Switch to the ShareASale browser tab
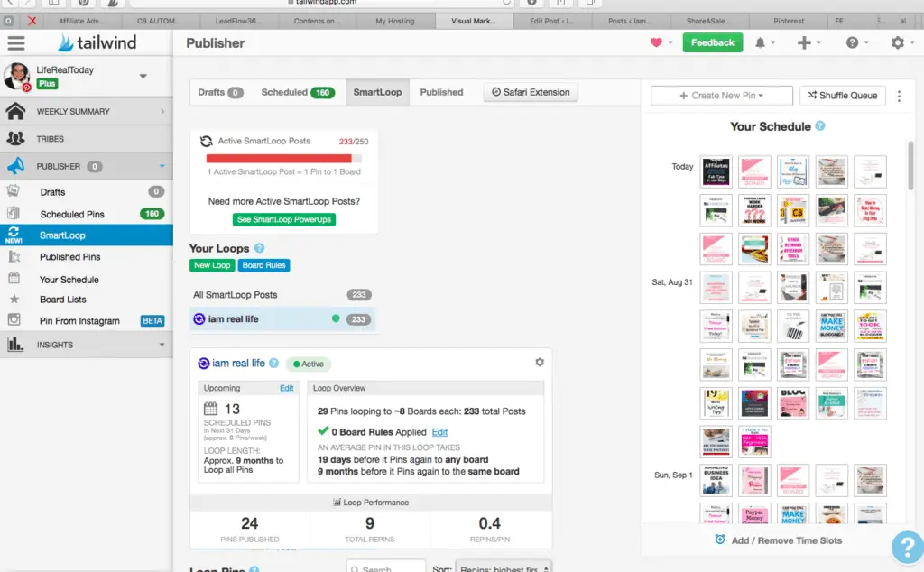 coord(707,21)
